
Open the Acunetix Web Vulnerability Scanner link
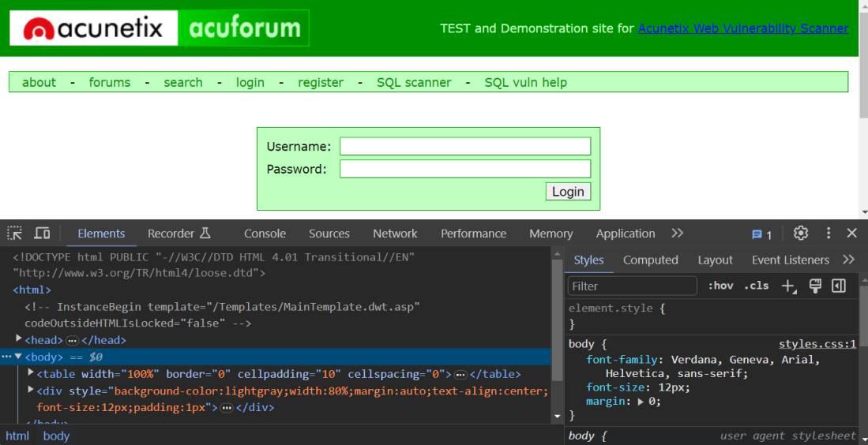[743, 28]
